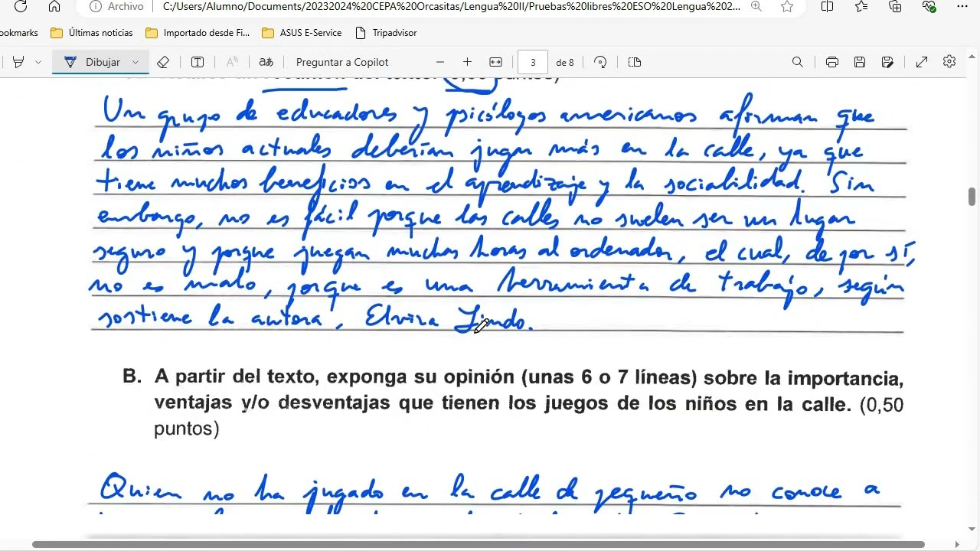980x551 pixels.
Task: Rotate the PDF page
Action: pos(600,62)
